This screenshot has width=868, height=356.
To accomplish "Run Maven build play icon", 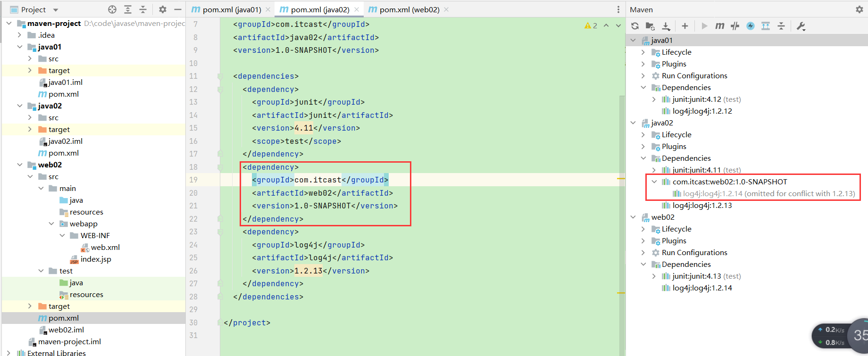I will click(704, 26).
